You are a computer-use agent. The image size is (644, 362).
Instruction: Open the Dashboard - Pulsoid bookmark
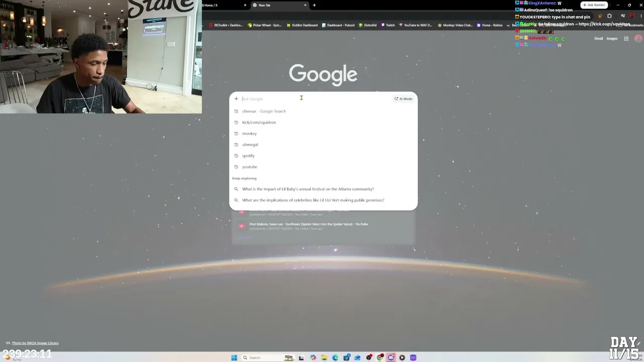338,25
